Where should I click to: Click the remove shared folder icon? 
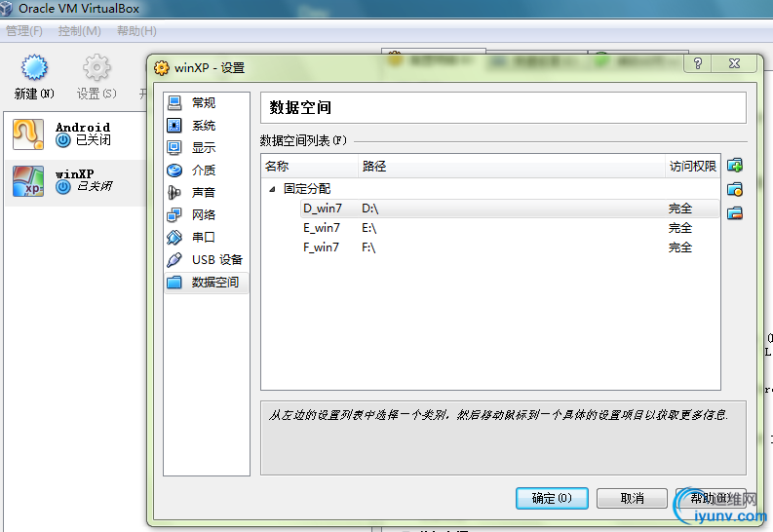(x=735, y=212)
